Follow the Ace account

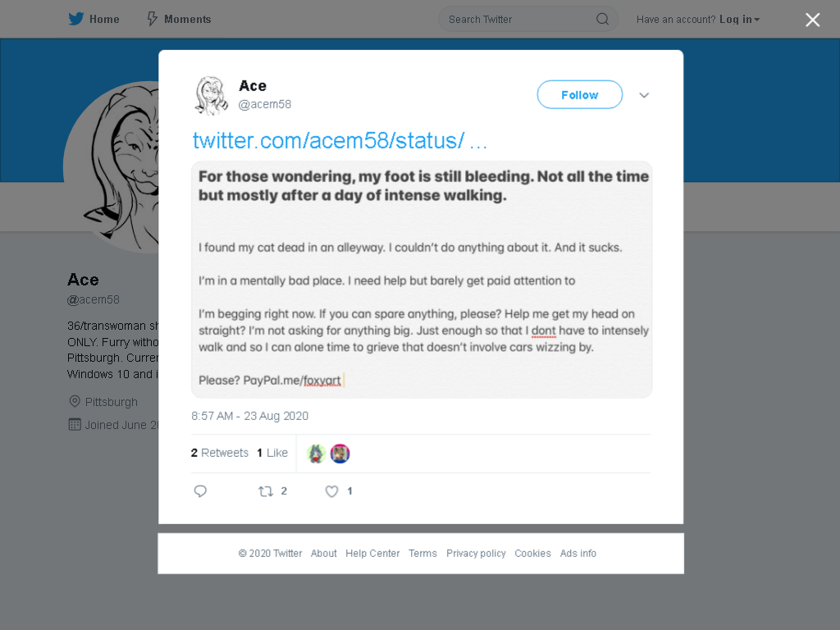pyautogui.click(x=580, y=95)
